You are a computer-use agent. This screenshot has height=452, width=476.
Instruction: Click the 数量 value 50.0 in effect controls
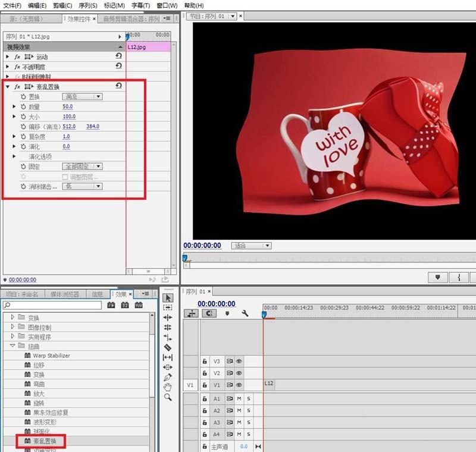69,107
